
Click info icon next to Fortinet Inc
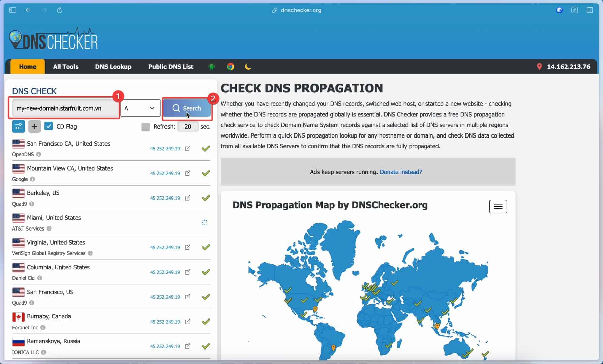[x=43, y=327]
